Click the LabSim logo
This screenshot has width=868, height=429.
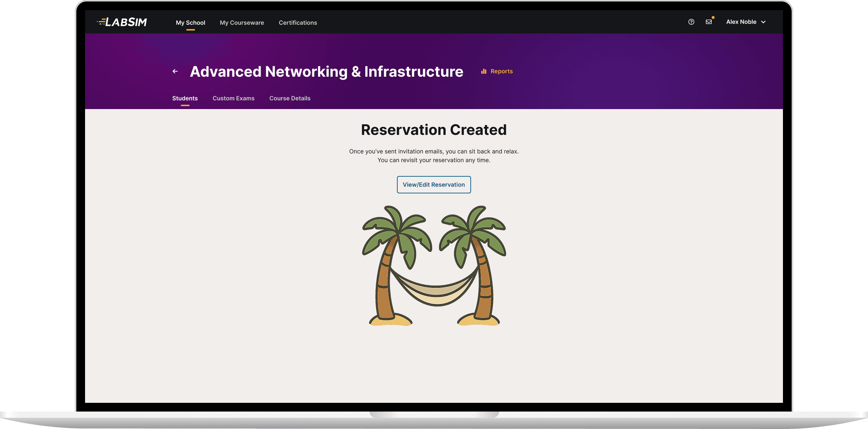coord(122,22)
